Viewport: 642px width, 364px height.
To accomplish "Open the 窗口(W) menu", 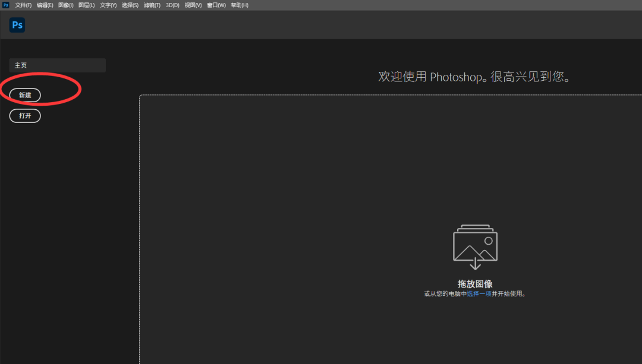I will tap(216, 5).
